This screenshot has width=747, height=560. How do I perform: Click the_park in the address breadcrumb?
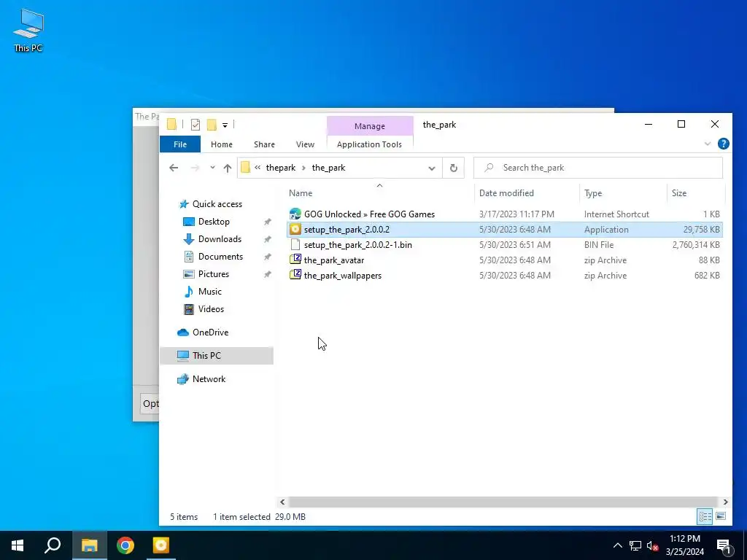pos(329,168)
